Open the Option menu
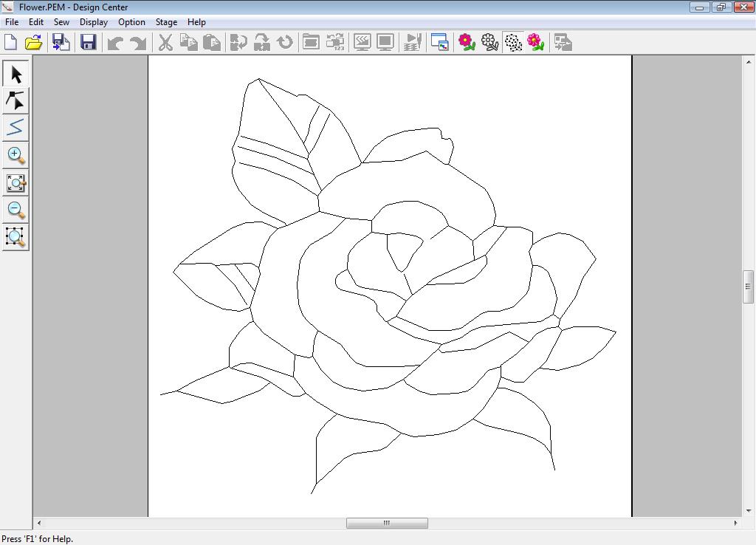 coord(131,22)
